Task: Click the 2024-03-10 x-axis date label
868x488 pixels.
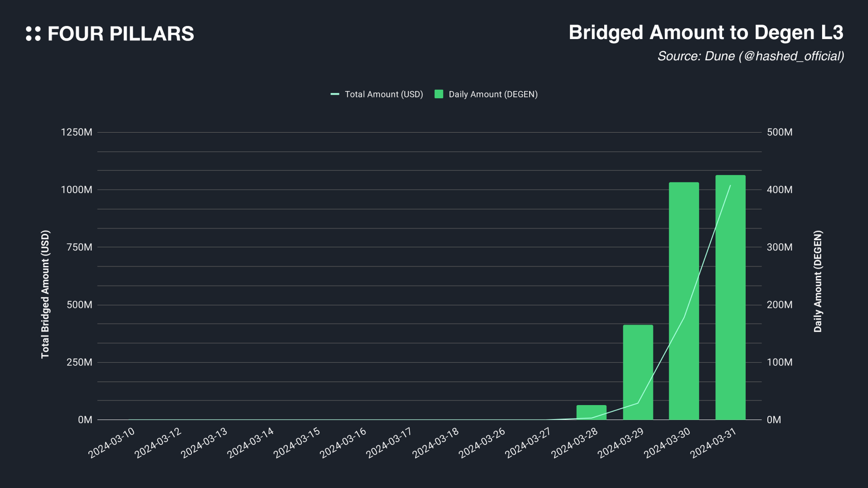Action: [112, 443]
